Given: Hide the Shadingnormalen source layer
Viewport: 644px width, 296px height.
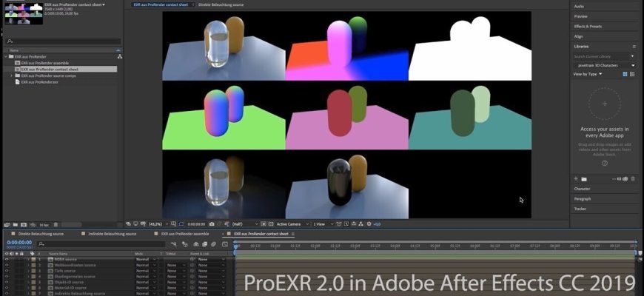Looking at the screenshot, I should pyautogui.click(x=7, y=277).
